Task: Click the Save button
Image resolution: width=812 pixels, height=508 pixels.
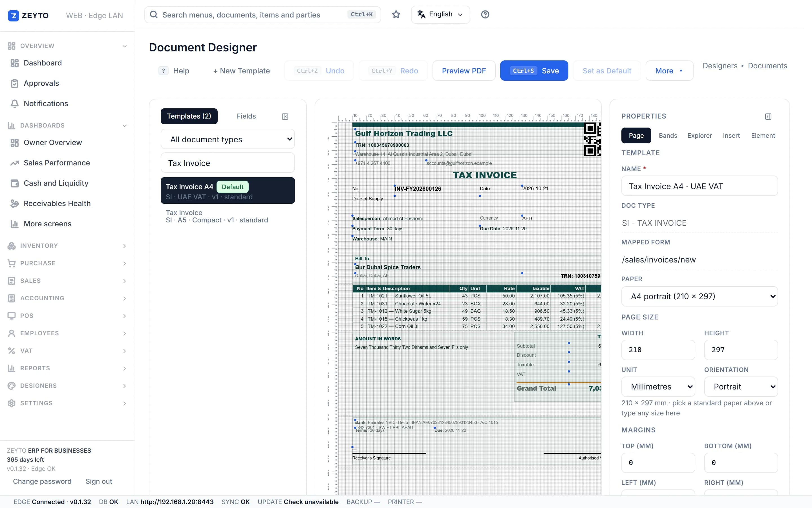Action: [534, 71]
